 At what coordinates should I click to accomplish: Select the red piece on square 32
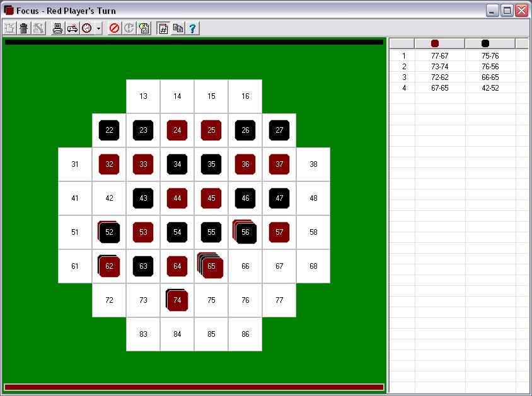pyautogui.click(x=109, y=164)
